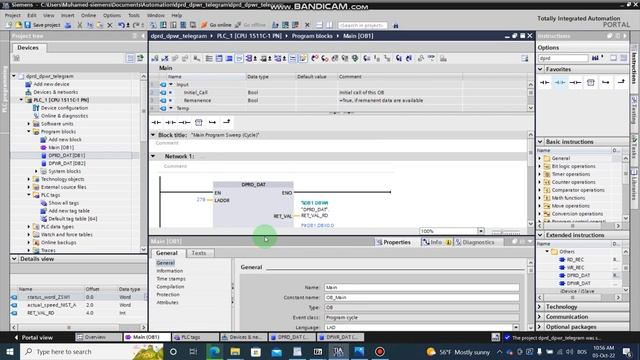Collapse the PLC tags tree node
This screenshot has height=360, width=640.
[x=29, y=195]
